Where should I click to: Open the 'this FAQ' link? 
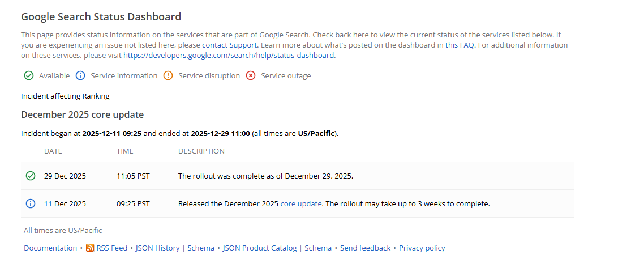[x=460, y=45]
